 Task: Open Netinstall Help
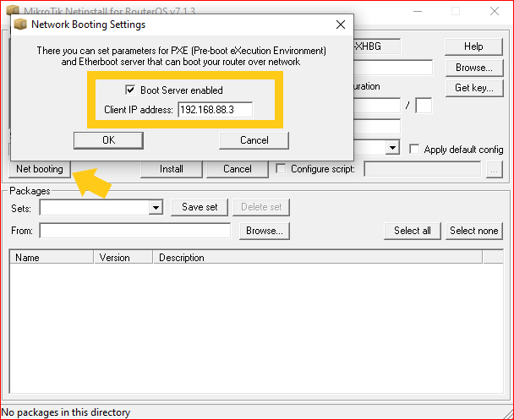(x=473, y=46)
